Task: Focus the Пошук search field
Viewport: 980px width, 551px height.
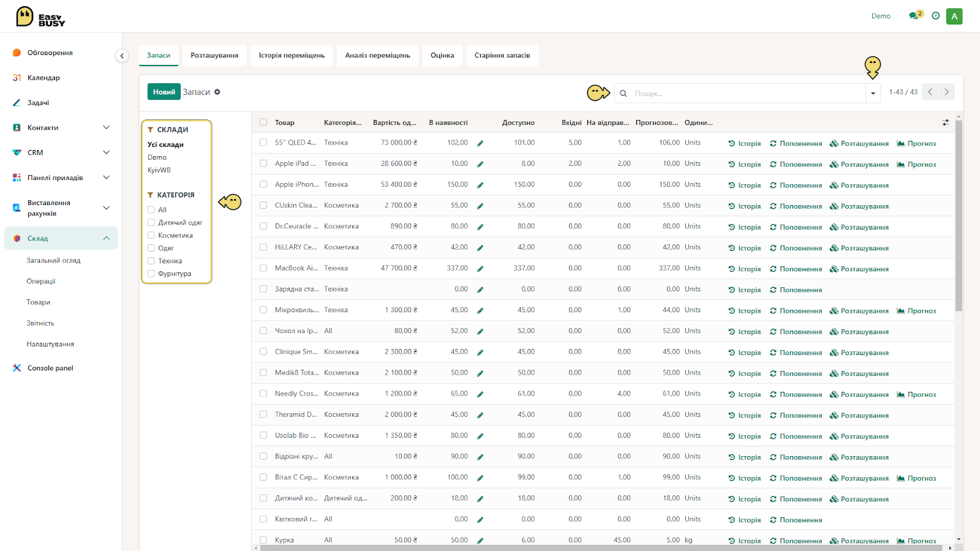Action: click(x=747, y=93)
